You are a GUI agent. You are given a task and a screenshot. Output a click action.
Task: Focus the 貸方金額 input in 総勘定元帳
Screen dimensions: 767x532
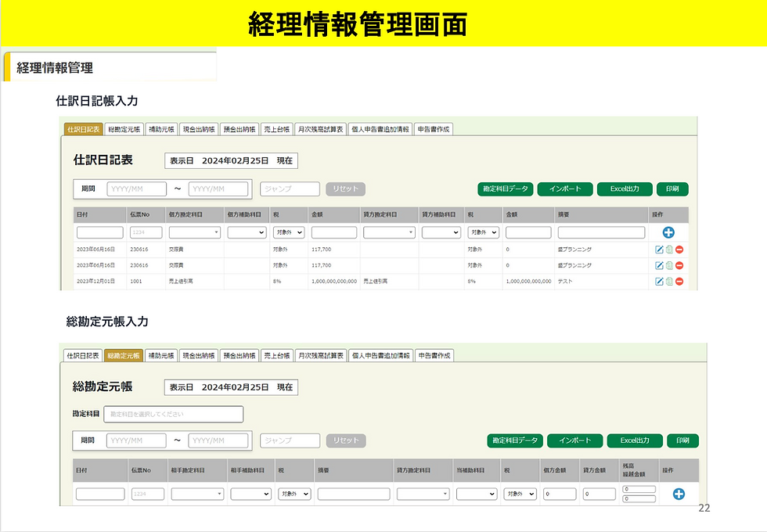tap(600, 494)
